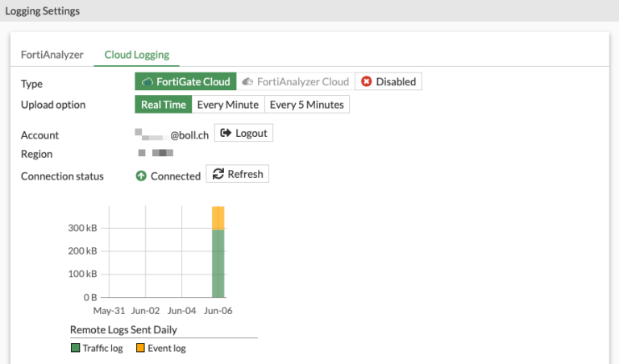
Task: Open the Cloud Logging tab
Action: point(136,55)
